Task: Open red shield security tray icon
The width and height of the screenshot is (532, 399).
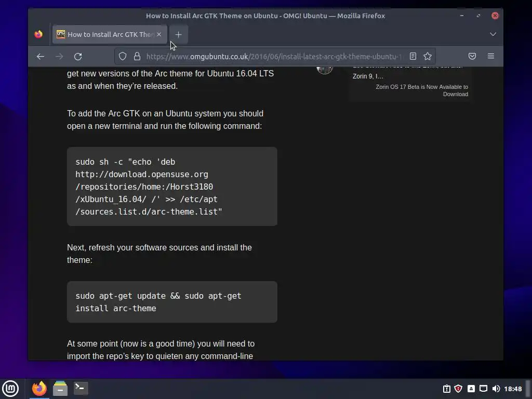Action: pyautogui.click(x=458, y=389)
